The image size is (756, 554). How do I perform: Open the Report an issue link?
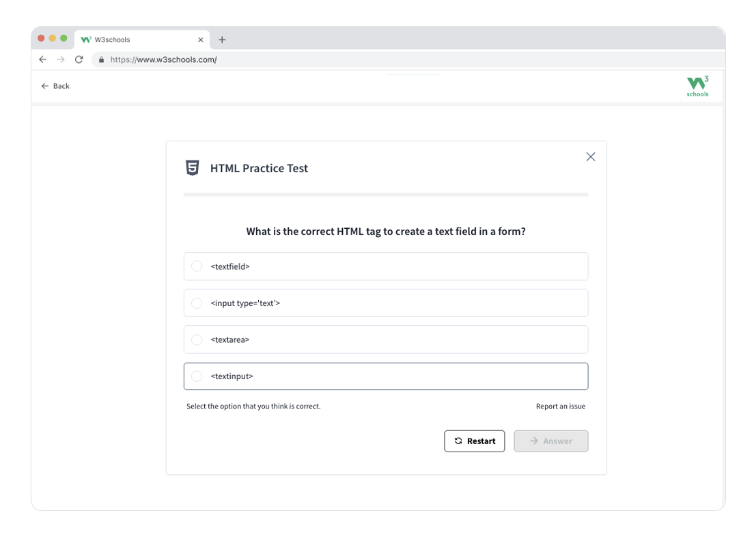pos(560,406)
